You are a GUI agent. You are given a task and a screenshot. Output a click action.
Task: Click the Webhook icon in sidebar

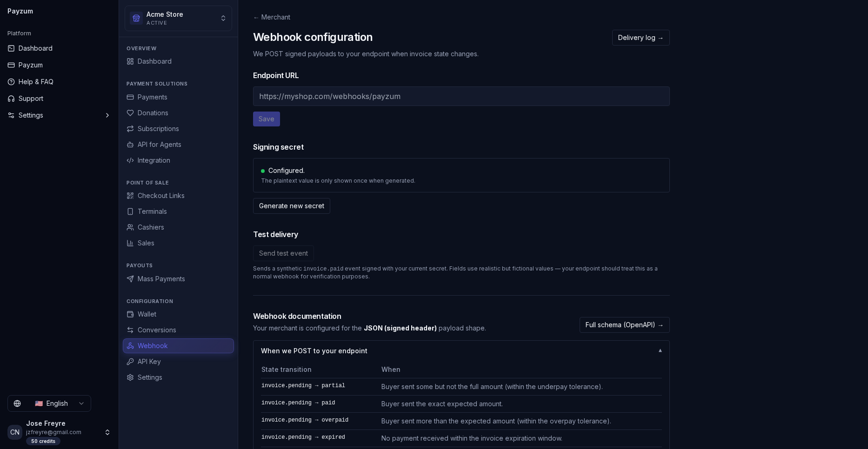(130, 346)
